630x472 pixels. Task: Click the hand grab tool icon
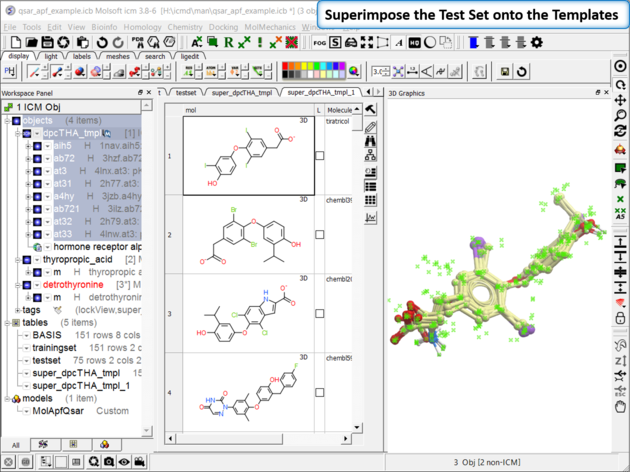click(621, 408)
